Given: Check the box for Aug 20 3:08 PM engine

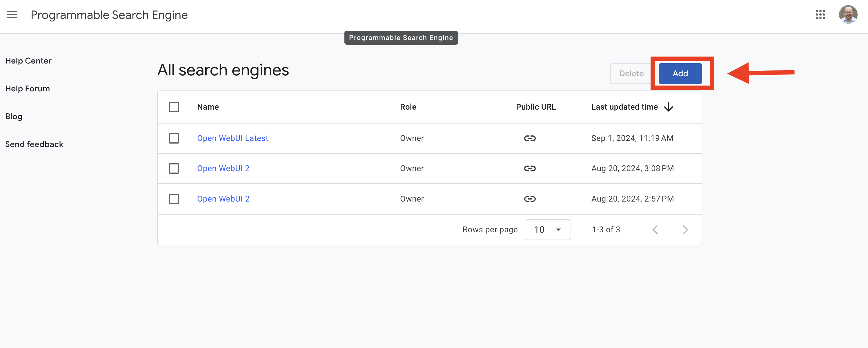Looking at the screenshot, I should tap(174, 168).
